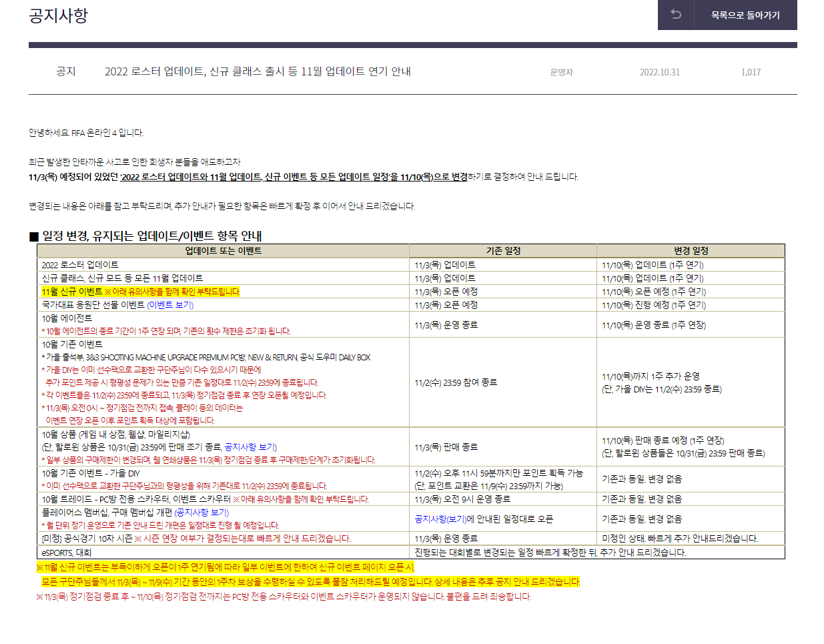Click 11/10(목) 진행 예정 (1주 연기) cell
Viewport: 824px width, 644px height.
coord(691,305)
